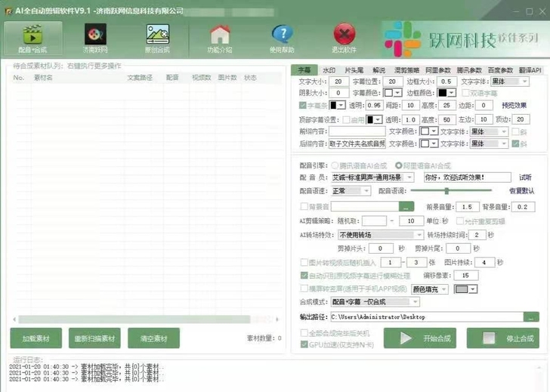Select the 阿里语音AI合成 engine
This screenshot has width=550, height=392.
click(398, 165)
